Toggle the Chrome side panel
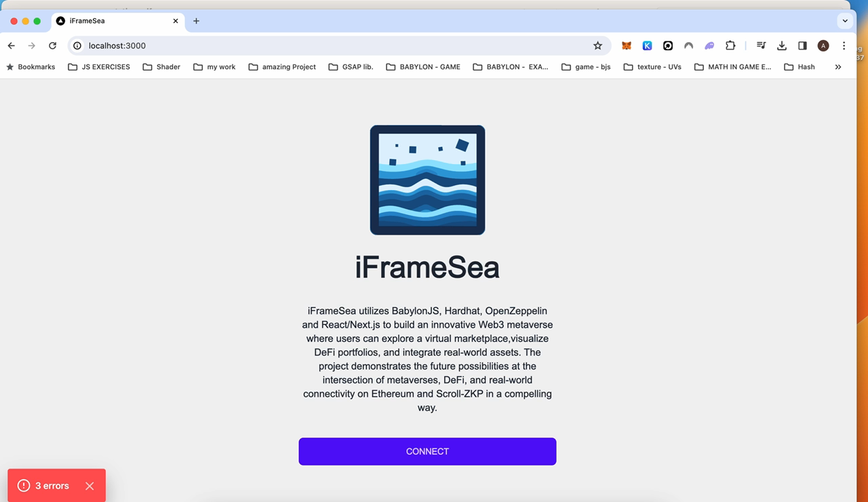868x502 pixels. click(x=802, y=45)
